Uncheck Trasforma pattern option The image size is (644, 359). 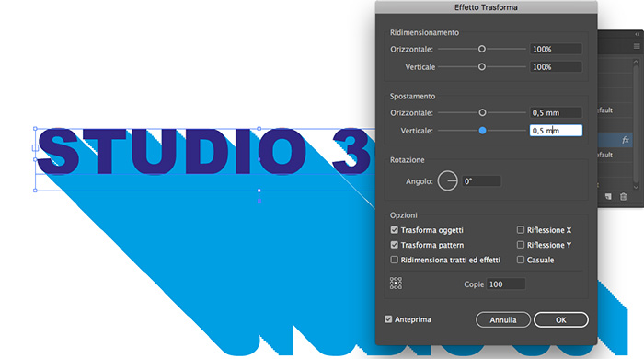click(x=395, y=245)
